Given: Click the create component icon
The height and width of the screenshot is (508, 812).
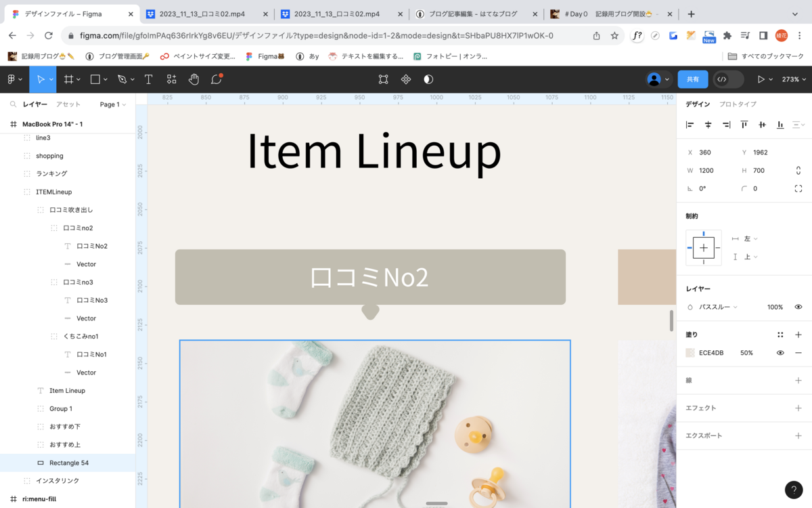Looking at the screenshot, I should (406, 79).
